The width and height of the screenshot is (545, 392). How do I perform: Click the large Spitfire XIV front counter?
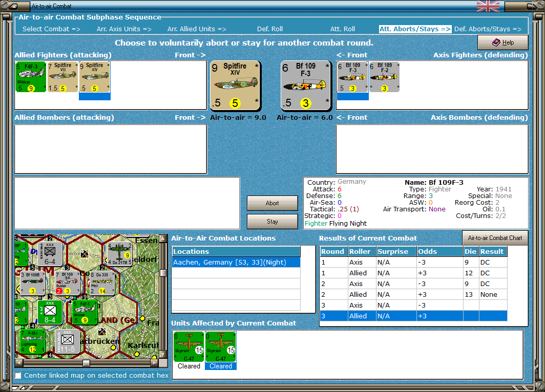[235, 86]
